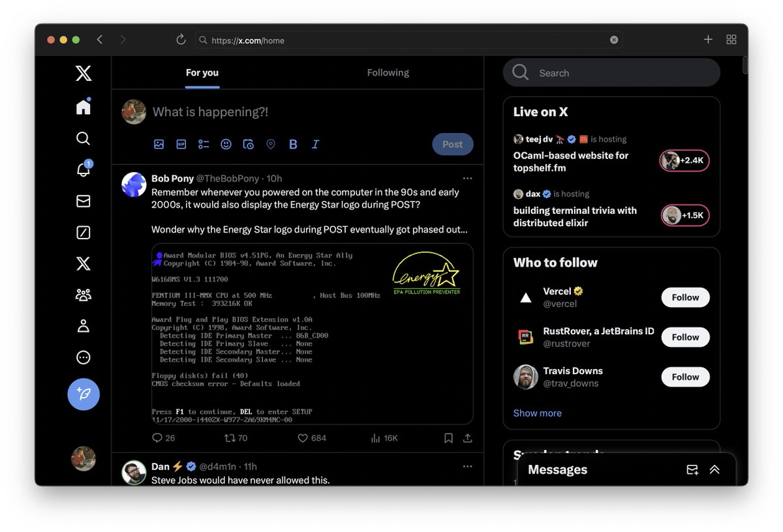Click the Post button
Viewport: 783px width, 532px height.
pos(453,144)
